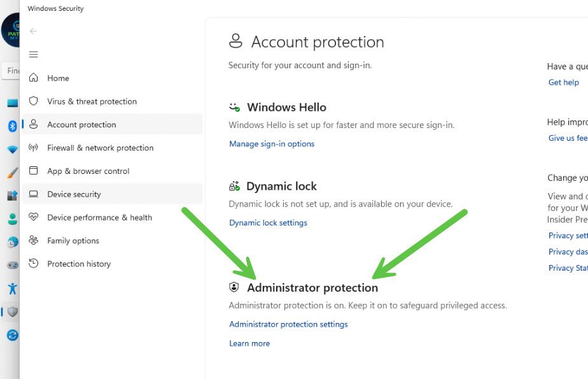Image resolution: width=588 pixels, height=379 pixels.
Task: Open Bluetooth & devices icon in Settings window
Action: 12,126
